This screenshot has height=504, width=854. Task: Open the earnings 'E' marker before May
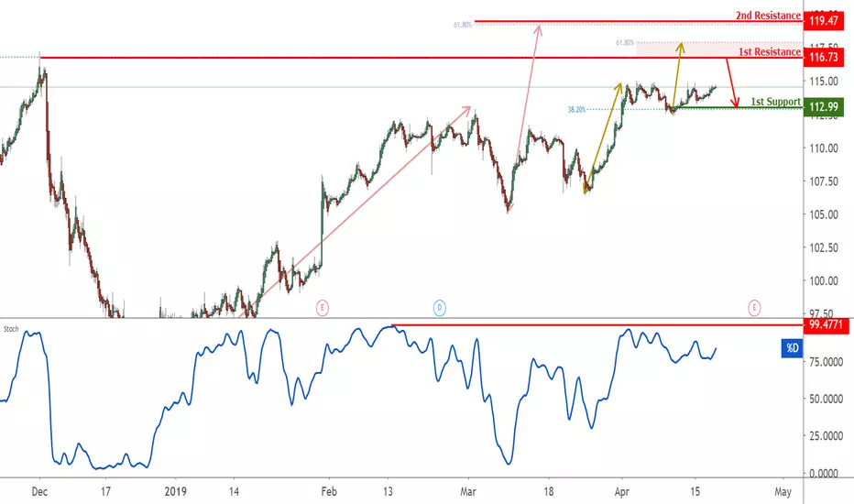(x=754, y=308)
